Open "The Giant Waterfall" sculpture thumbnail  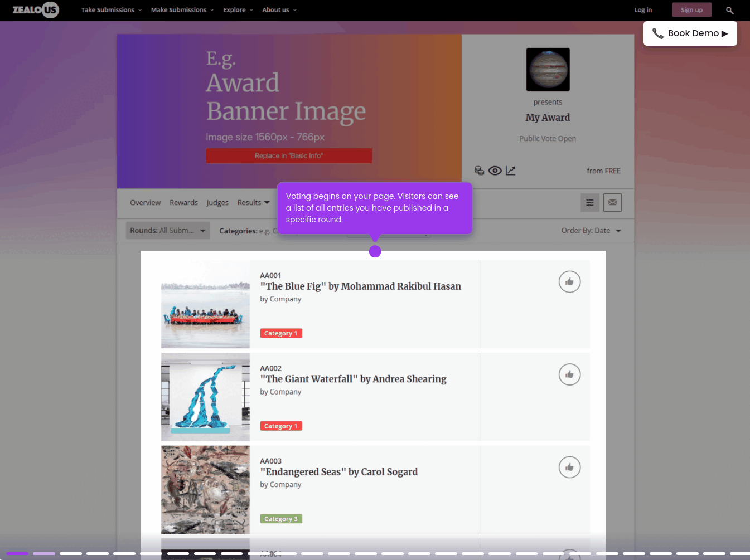pos(205,397)
